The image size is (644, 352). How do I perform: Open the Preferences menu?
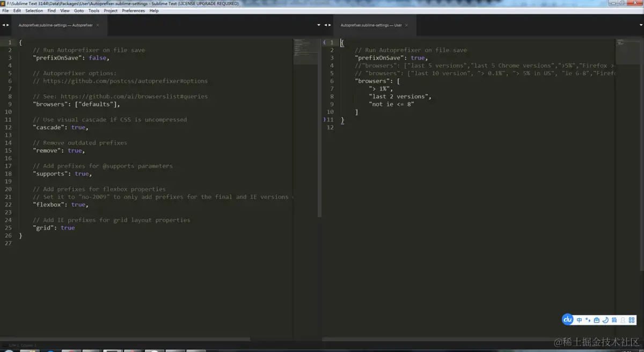coord(133,11)
